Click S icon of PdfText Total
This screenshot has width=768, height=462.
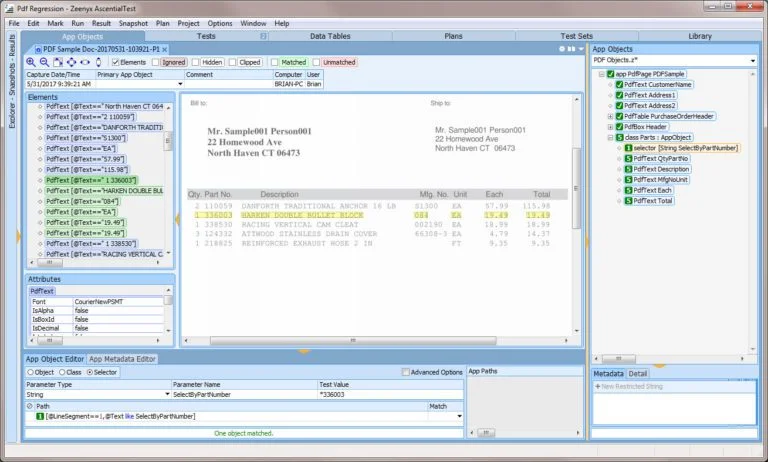[x=628, y=201]
